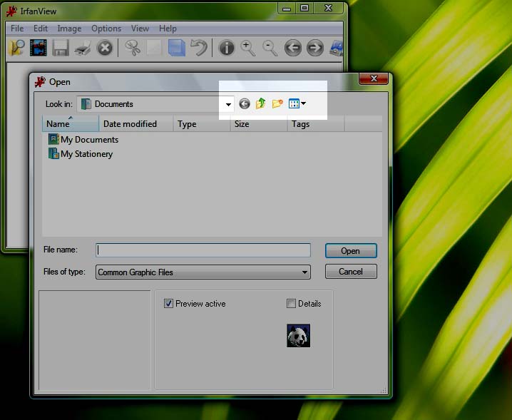Viewport: 512px width, 420px height.
Task: Click the Open file toolbar icon
Action: tap(16, 48)
